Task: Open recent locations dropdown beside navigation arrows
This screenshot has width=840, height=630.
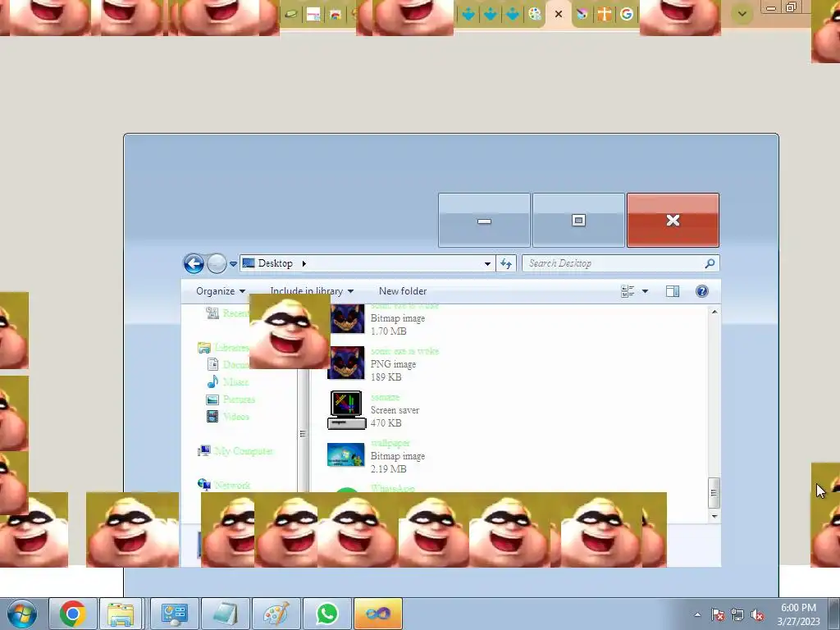Action: coord(233,263)
